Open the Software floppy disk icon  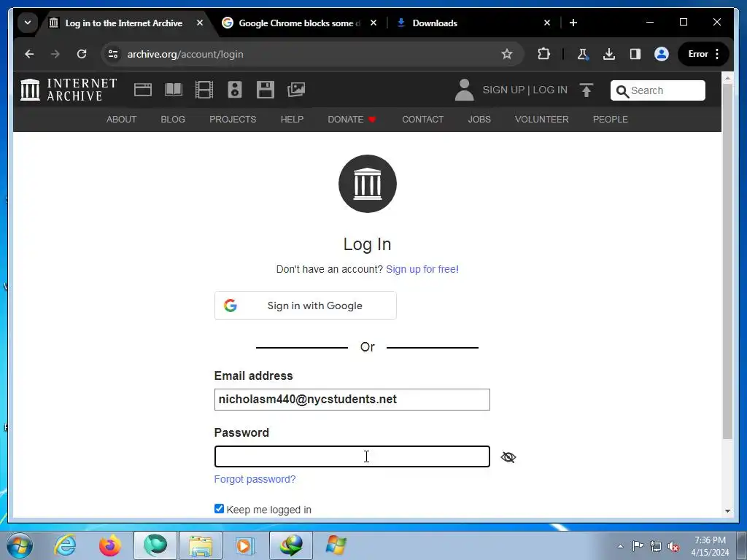click(x=266, y=90)
